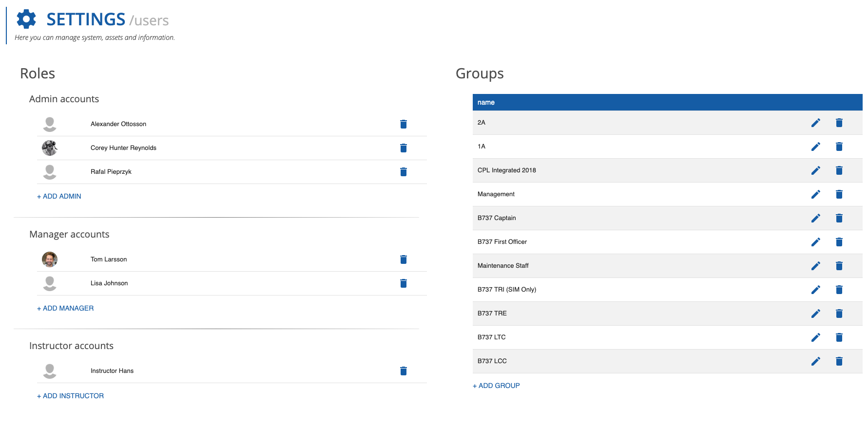Select the name Tom Larsson
Screen dimensions: 868x425
(x=109, y=259)
